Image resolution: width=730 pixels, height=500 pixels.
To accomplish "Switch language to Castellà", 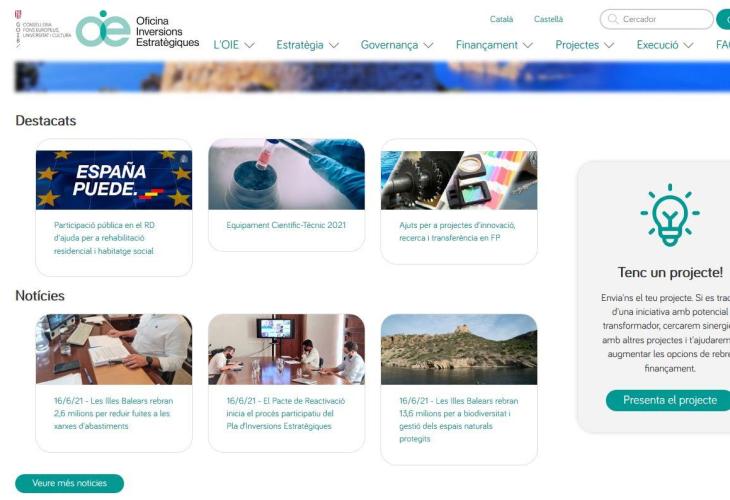I will 548,19.
